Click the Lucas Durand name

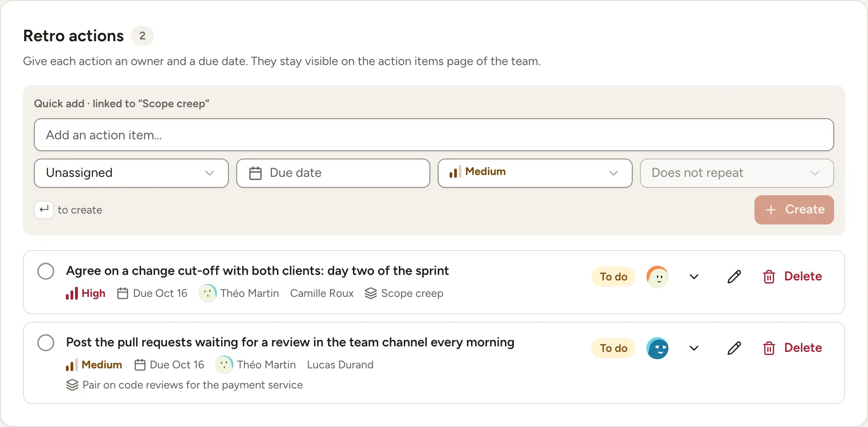[340, 365]
